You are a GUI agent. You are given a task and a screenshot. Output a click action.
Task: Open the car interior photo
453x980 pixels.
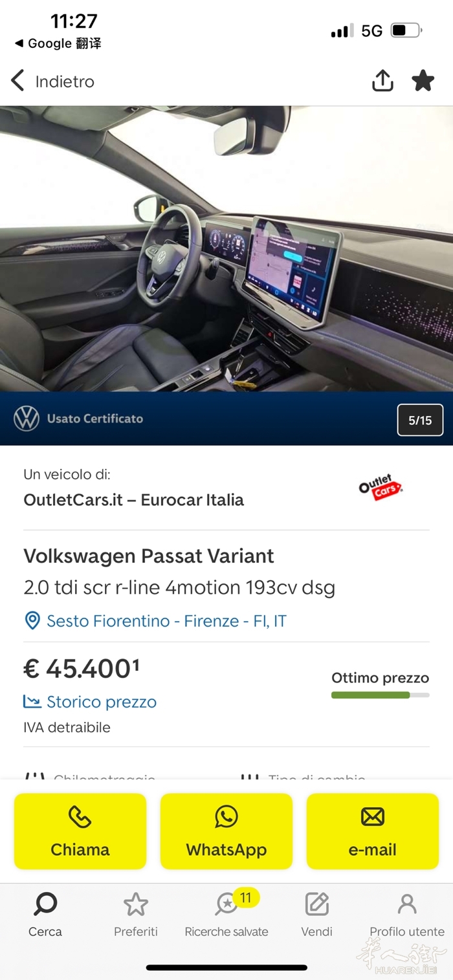coord(226,248)
